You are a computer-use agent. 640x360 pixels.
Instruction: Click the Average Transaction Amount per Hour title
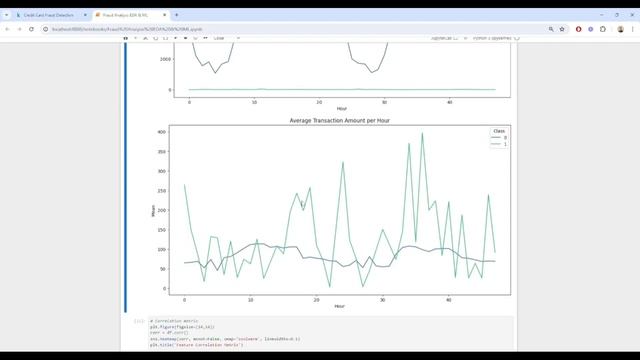point(340,120)
